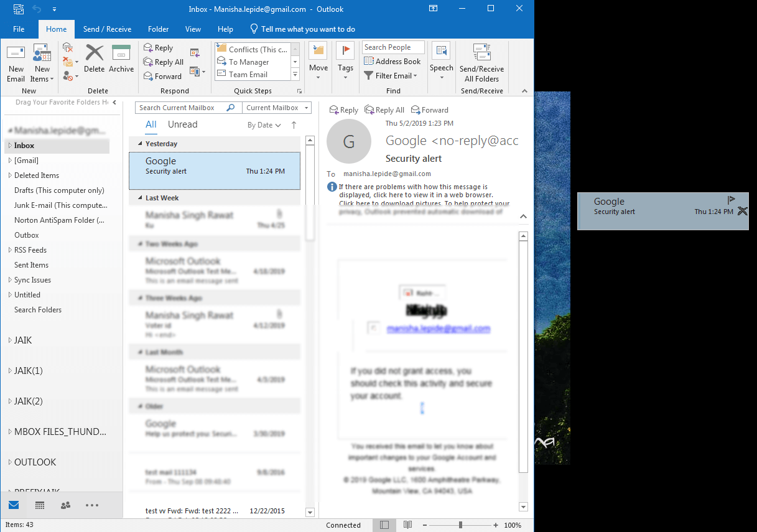Viewport: 757px width, 532px height.
Task: Open the Folder ribbon tab
Action: (159, 29)
